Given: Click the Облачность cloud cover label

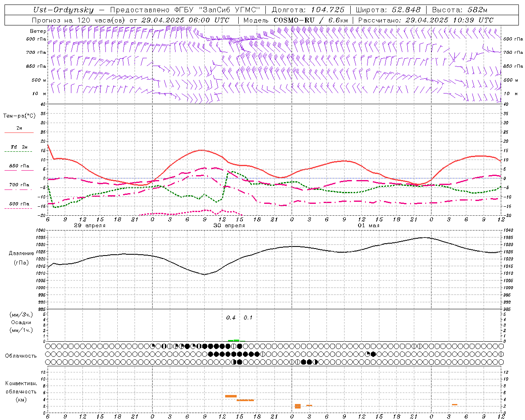Looking at the screenshot, I should pyautogui.click(x=21, y=356).
